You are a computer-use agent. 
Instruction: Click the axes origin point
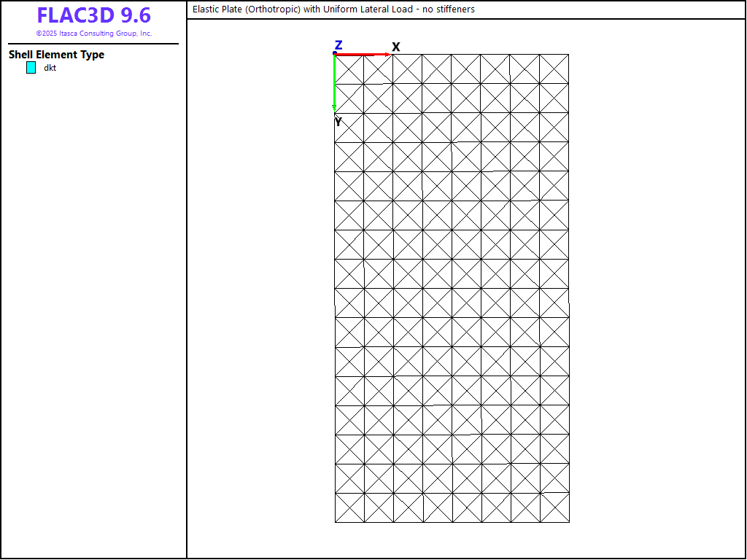click(x=335, y=53)
